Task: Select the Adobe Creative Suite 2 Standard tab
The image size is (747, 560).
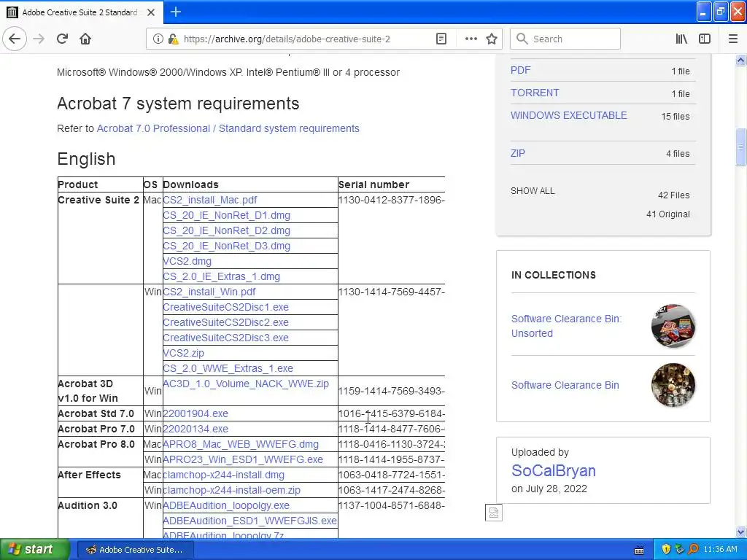Action: [81, 12]
